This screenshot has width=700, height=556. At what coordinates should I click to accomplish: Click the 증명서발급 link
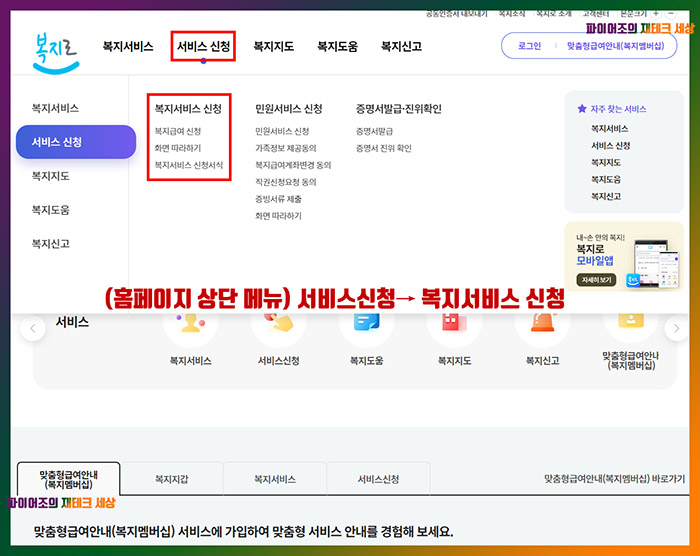tap(374, 131)
